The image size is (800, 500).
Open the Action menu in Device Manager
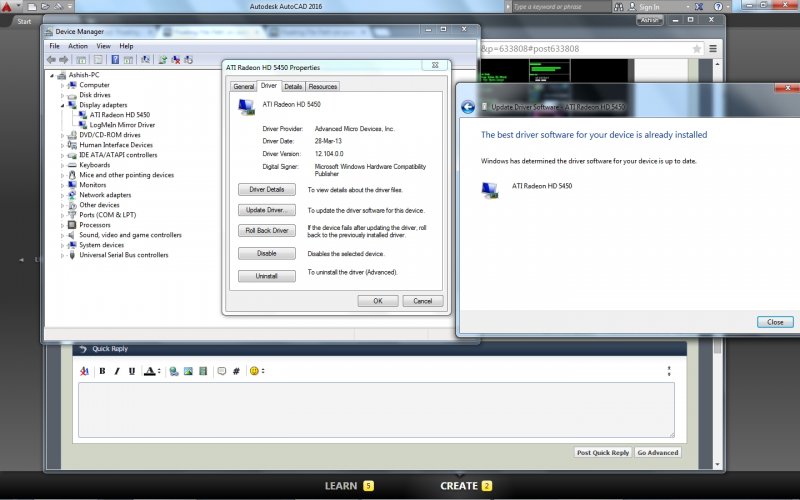coord(78,46)
